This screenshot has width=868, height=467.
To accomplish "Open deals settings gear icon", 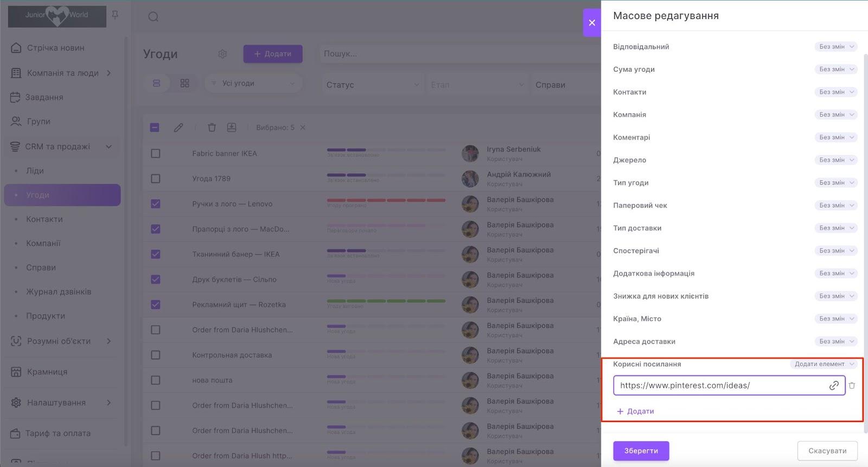I will [x=222, y=54].
